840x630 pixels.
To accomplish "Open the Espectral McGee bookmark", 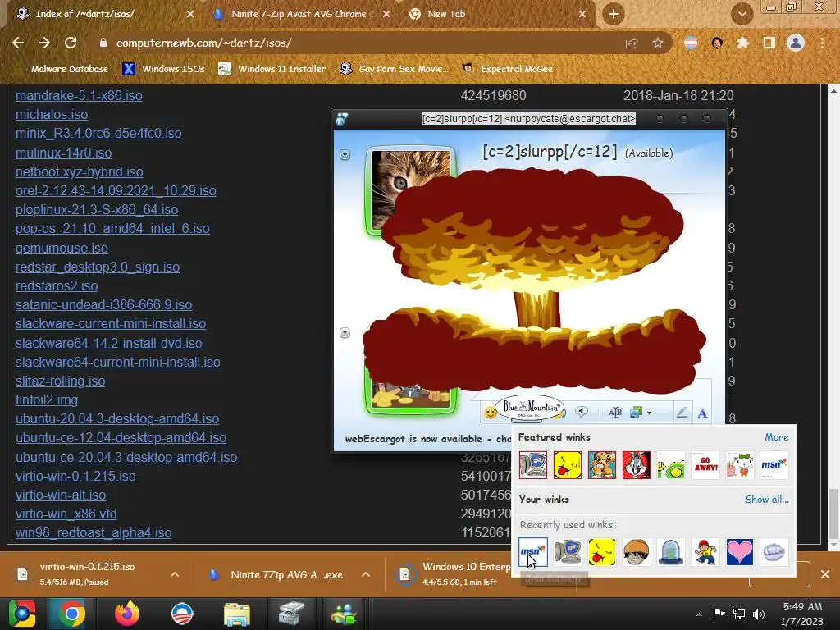I will tap(508, 69).
